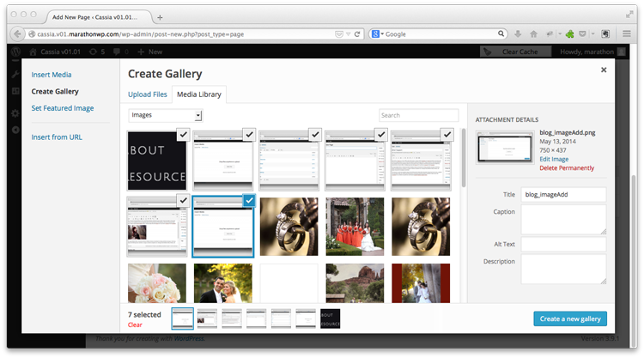This screenshot has height=358, width=644.
Task: Open a new browser tab
Action: pyautogui.click(x=161, y=17)
